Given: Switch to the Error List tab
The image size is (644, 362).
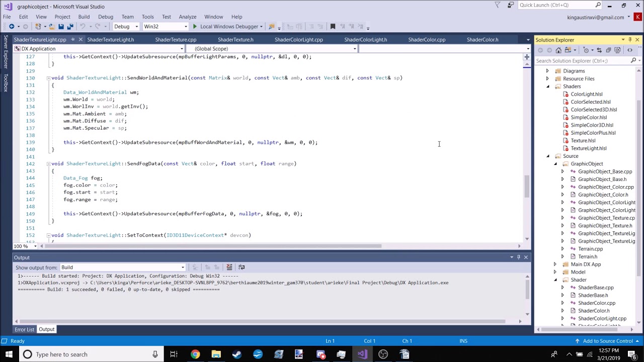Looking at the screenshot, I should 24,329.
